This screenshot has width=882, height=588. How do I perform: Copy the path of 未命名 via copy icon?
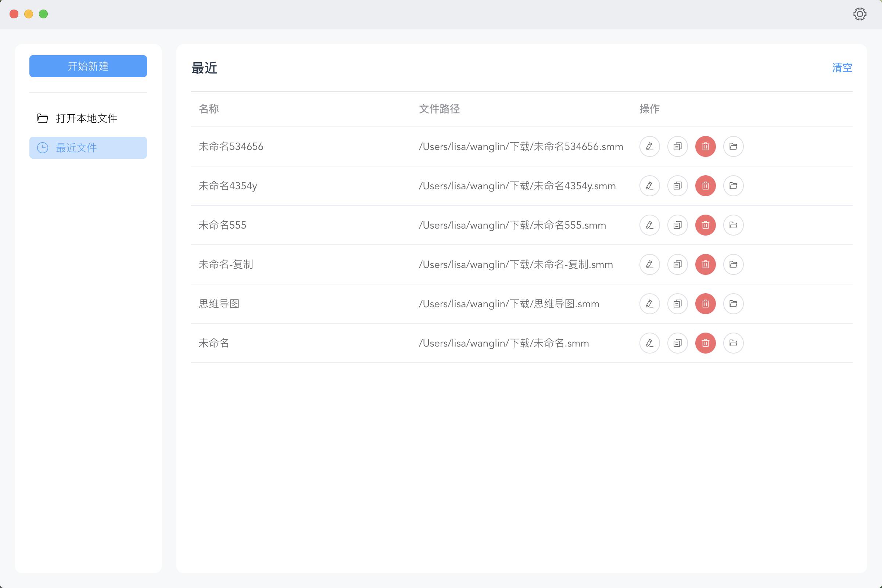point(677,343)
